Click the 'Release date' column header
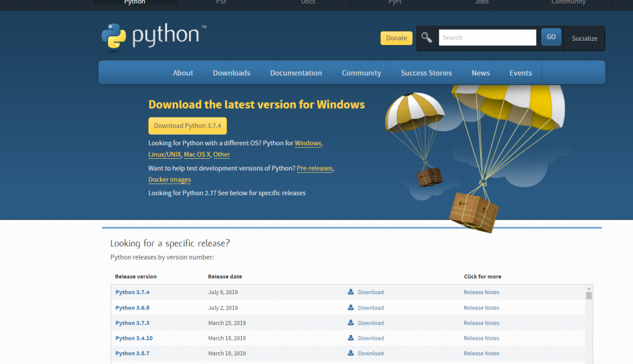This screenshot has height=364, width=633. (225, 276)
